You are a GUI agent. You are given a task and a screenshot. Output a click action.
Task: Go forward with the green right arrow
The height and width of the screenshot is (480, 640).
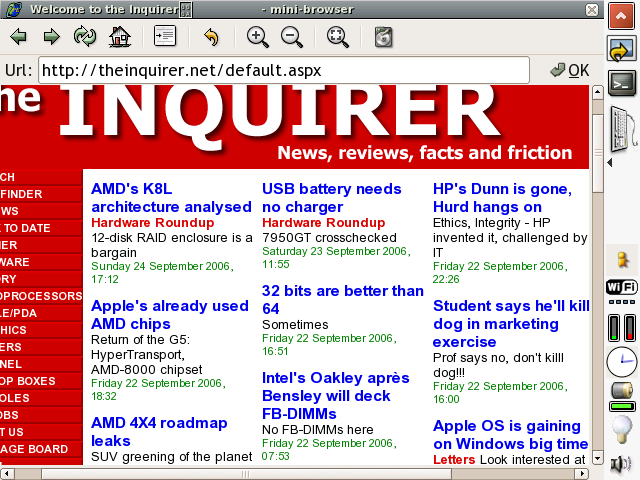[x=51, y=37]
